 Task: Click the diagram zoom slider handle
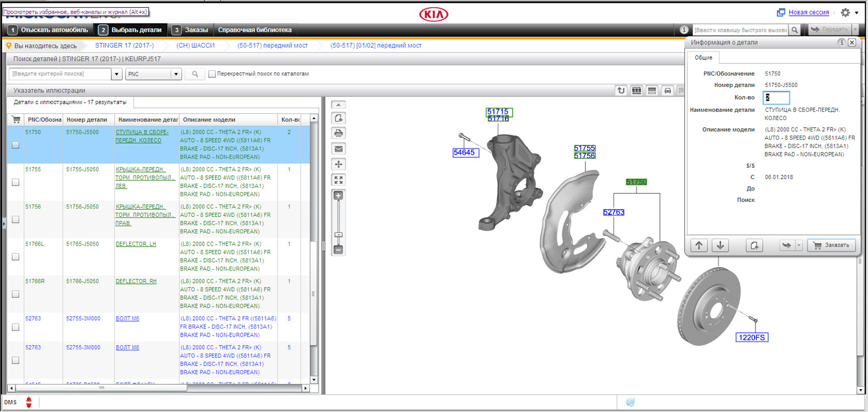(x=339, y=235)
